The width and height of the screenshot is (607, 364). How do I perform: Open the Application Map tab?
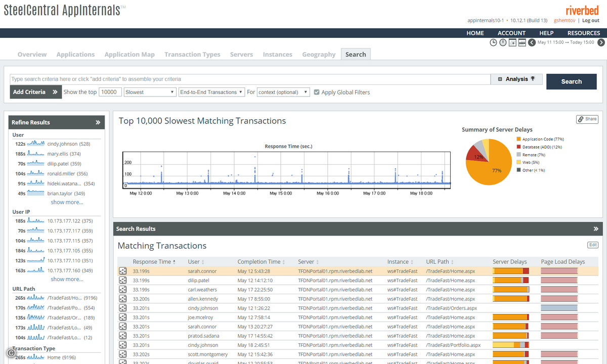[129, 54]
